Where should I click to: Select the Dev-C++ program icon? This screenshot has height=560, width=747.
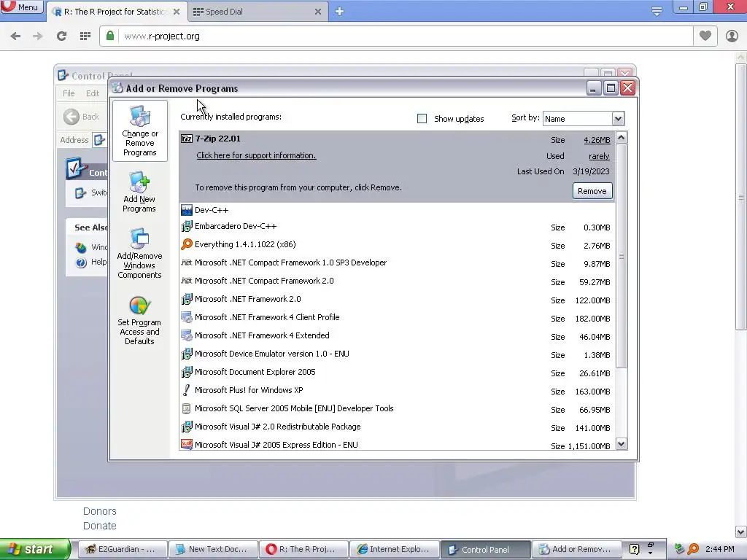tap(187, 210)
